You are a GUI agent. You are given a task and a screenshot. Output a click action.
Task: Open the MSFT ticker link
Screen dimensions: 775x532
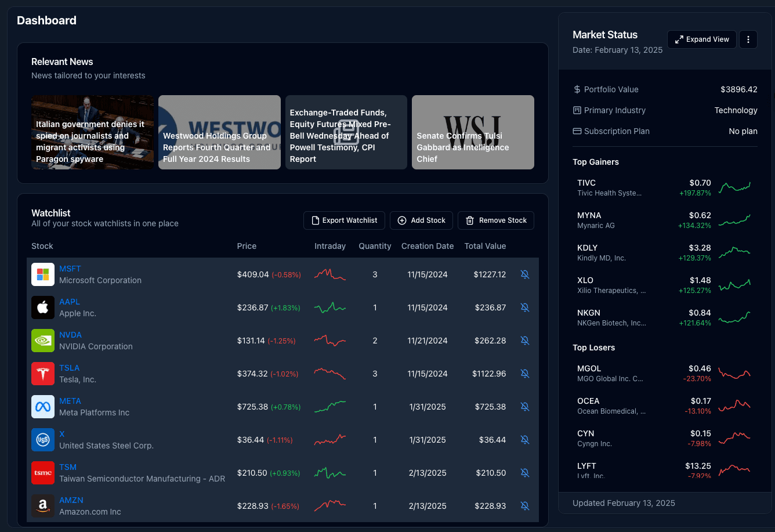70,269
